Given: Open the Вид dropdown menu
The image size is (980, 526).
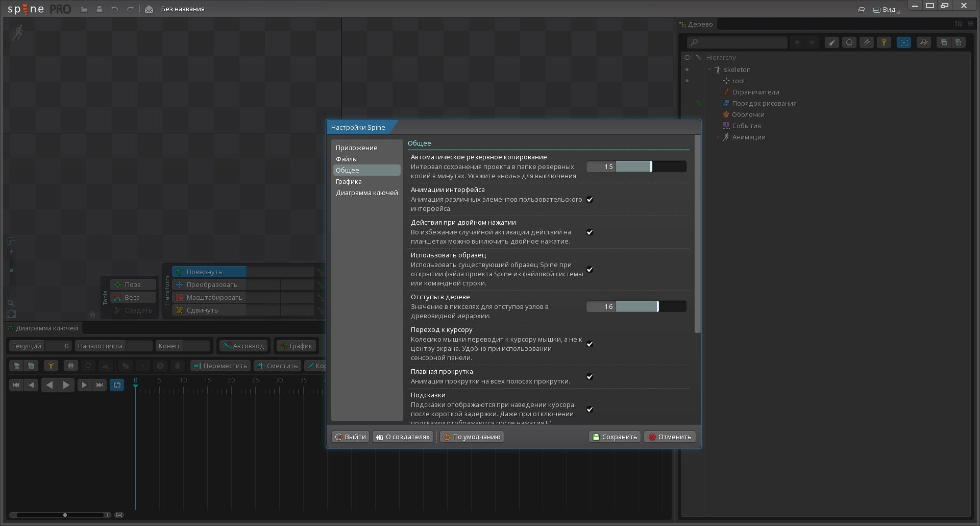Looking at the screenshot, I should click(x=885, y=9).
